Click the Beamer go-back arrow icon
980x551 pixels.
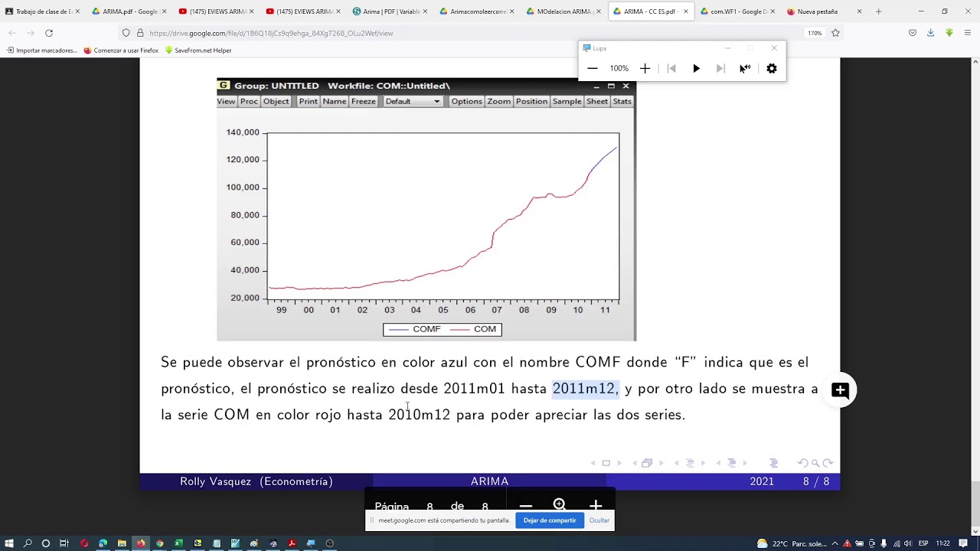click(x=802, y=463)
